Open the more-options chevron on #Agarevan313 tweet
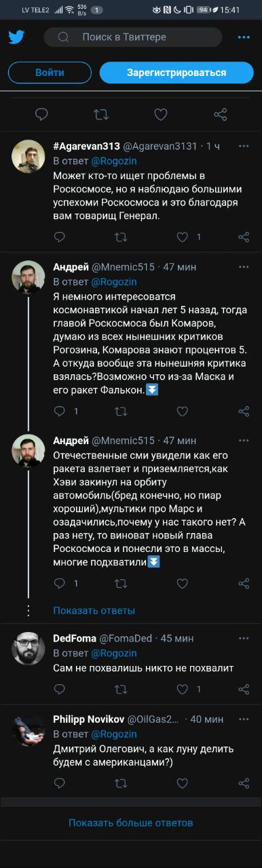This screenshot has width=262, height=868. point(244,146)
